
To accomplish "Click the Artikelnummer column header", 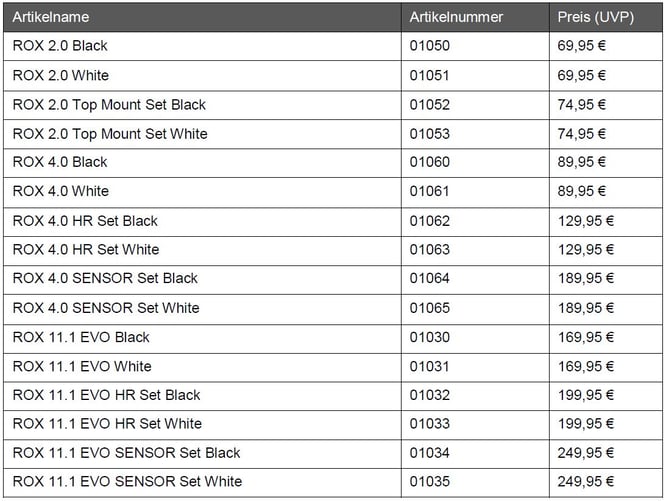I will tap(456, 17).
